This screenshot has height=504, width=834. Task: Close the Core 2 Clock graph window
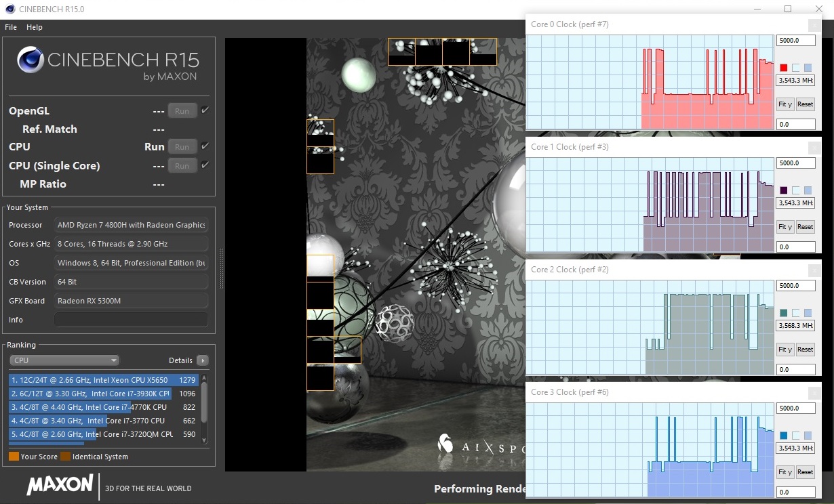pos(814,270)
